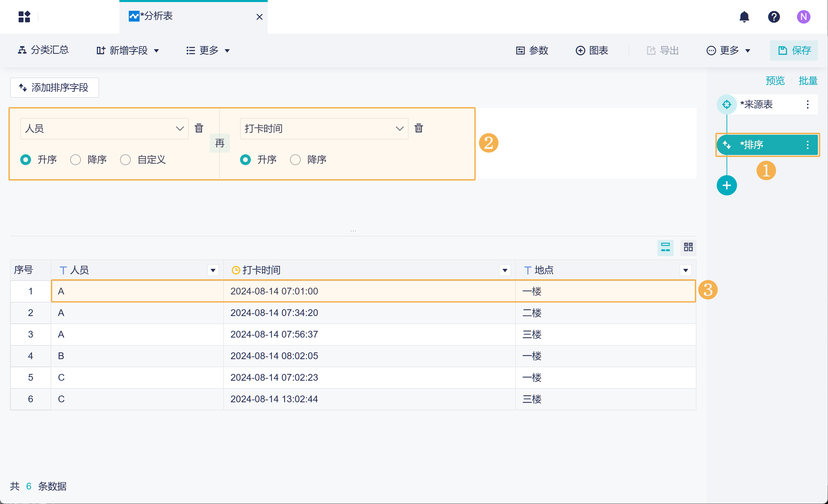Viewport: 828px width, 504px height.
Task: Open the 打卡时间 sort field dropdown
Action: (x=324, y=129)
